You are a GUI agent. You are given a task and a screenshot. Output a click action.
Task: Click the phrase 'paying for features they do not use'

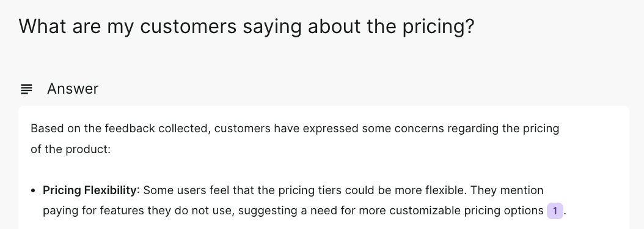tap(139, 211)
